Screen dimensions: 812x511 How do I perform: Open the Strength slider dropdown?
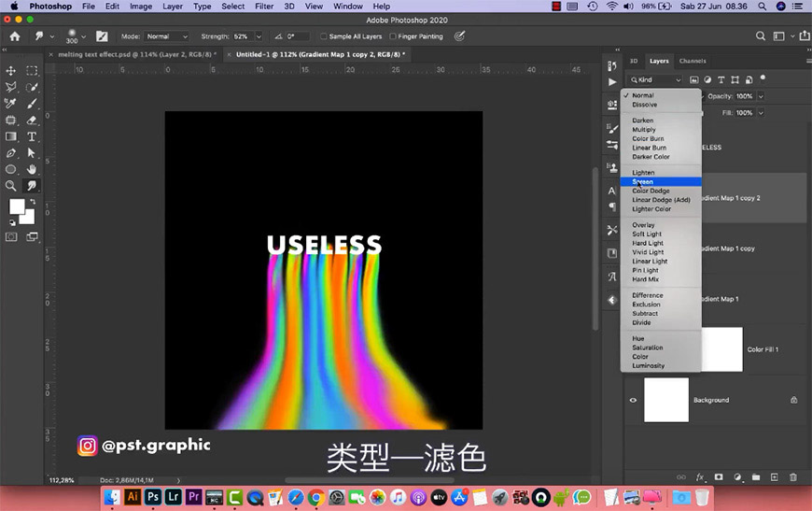[x=259, y=36]
